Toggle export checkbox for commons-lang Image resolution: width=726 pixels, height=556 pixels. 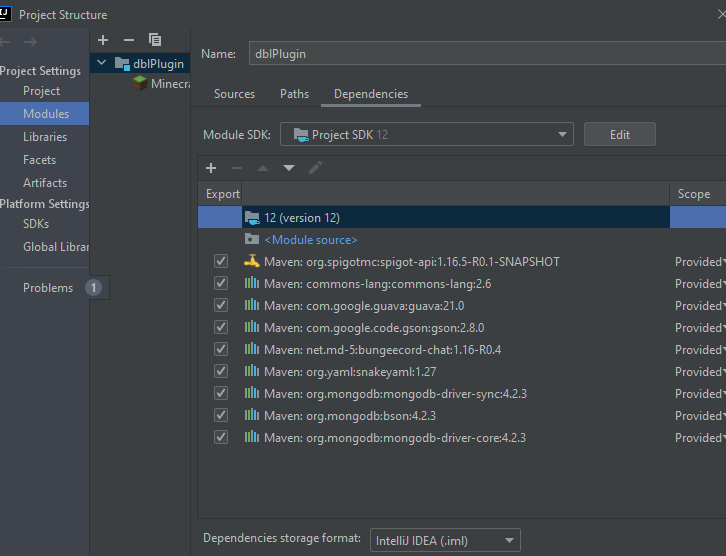221,284
